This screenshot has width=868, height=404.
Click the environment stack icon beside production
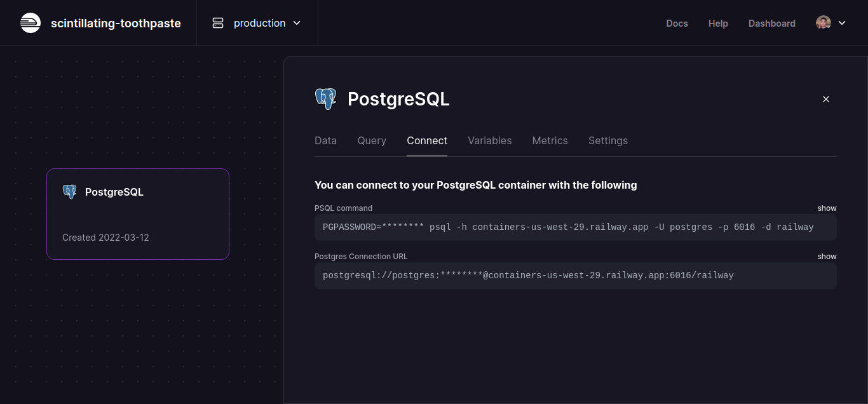(x=217, y=22)
